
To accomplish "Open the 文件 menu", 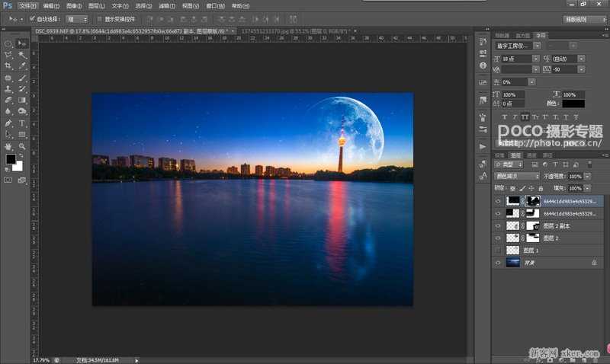I will click(27, 6).
